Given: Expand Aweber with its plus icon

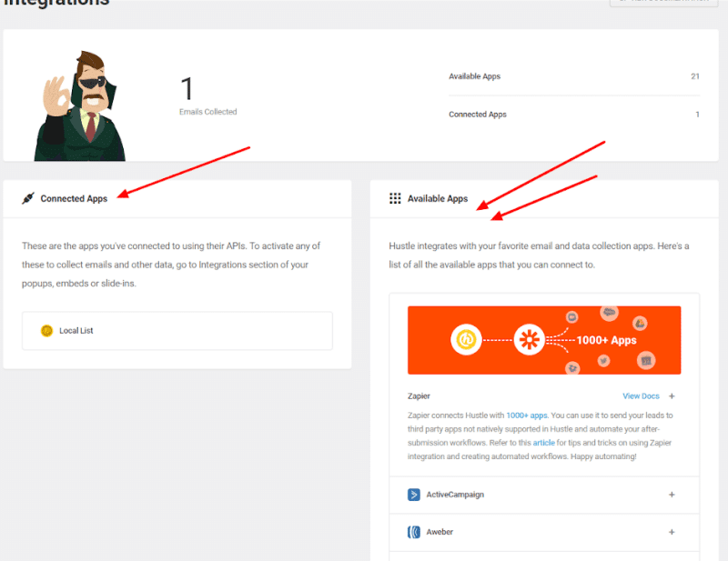Looking at the screenshot, I should 672,532.
